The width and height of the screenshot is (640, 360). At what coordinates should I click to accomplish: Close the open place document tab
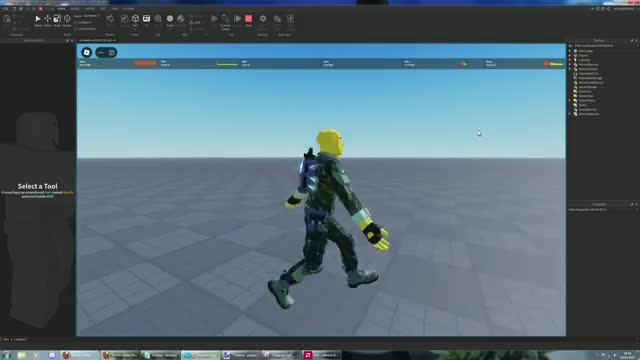[x=115, y=40]
